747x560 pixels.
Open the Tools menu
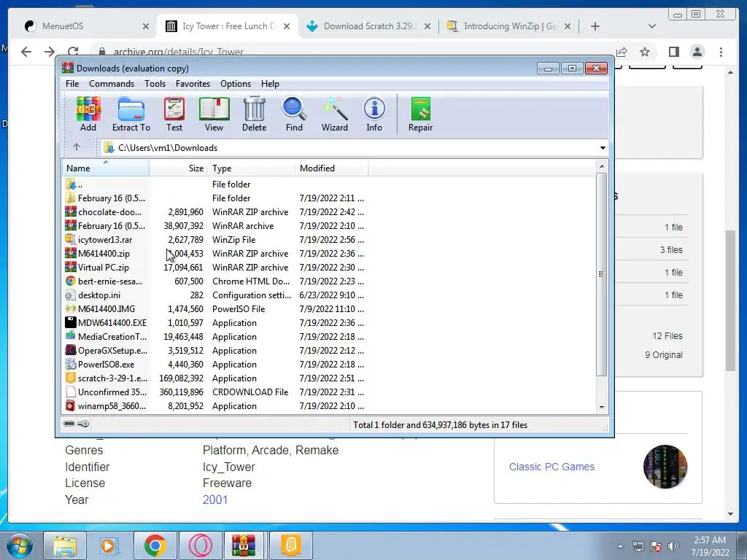[155, 84]
